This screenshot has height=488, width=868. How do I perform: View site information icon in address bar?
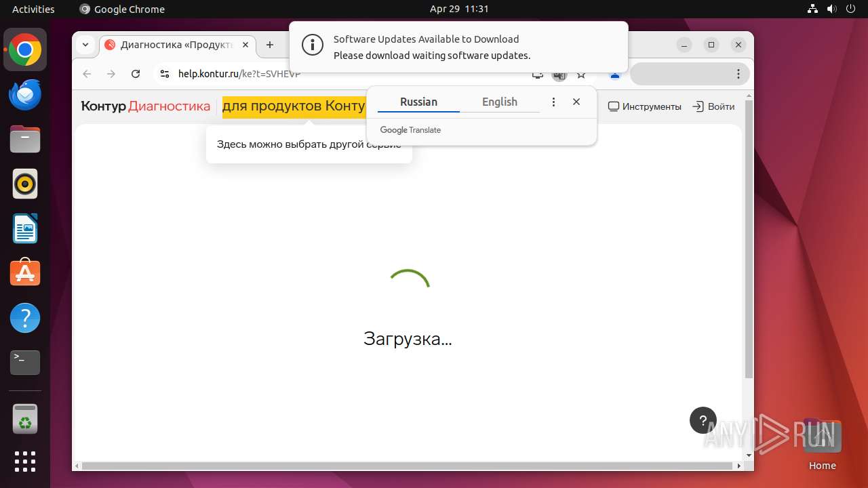coord(165,74)
